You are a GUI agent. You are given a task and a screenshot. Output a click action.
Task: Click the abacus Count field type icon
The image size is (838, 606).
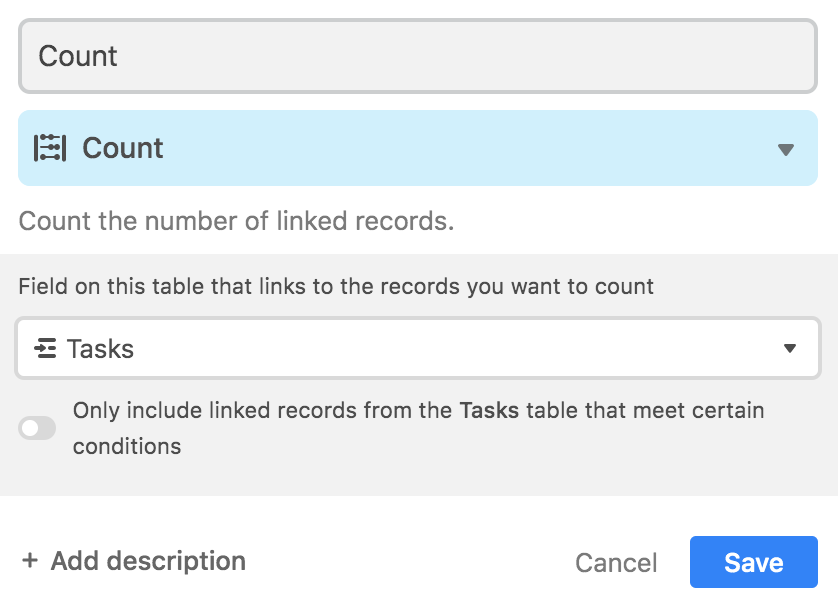coord(50,148)
